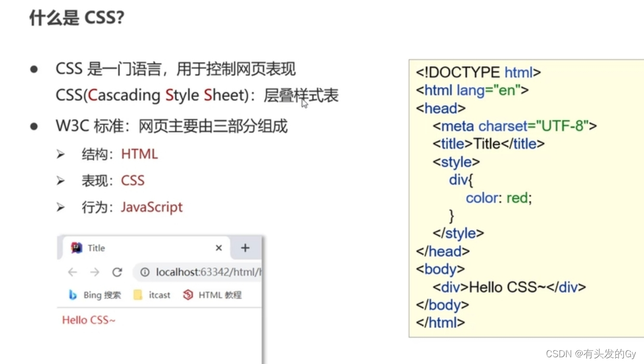Click the arrow bullet beside 结构: HTML

(x=61, y=154)
